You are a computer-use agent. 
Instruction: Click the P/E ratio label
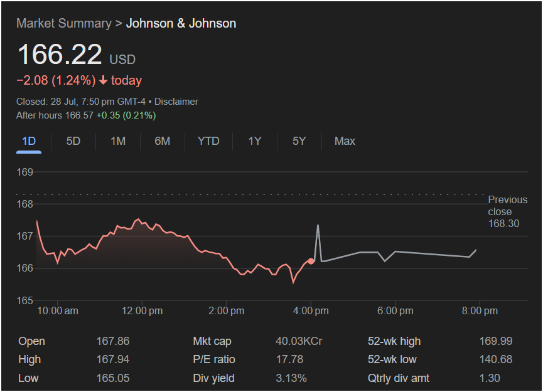(x=214, y=359)
